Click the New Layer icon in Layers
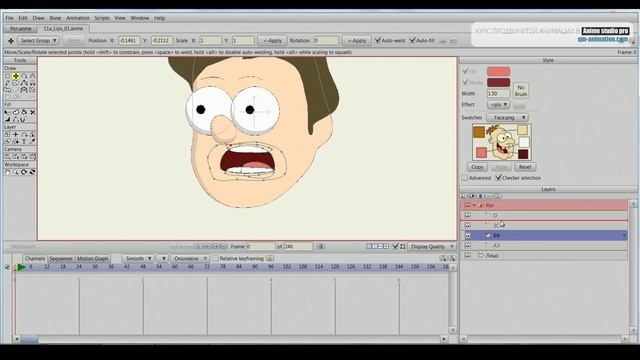Viewport: 640px width, 360px height. pyautogui.click(x=463, y=196)
